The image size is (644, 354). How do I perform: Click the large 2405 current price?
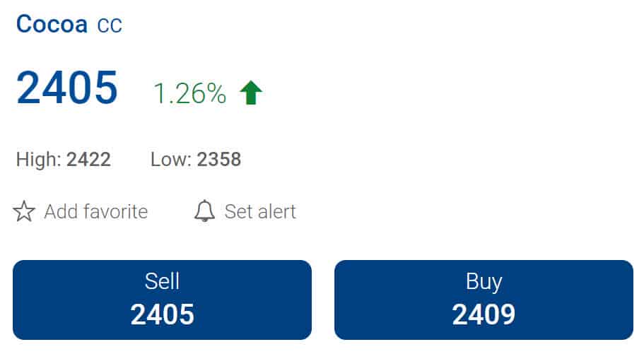pos(67,88)
